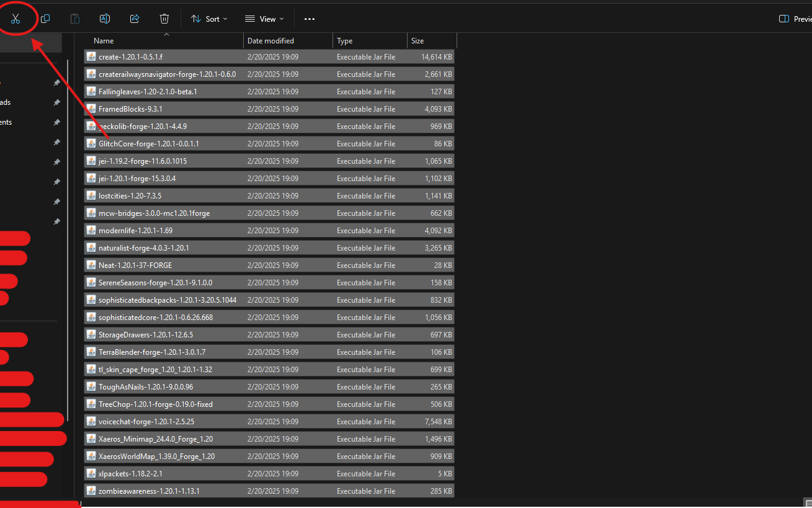
Task: Select the voicechat-forge-1.20.1-2.5.25 file
Action: click(x=146, y=421)
